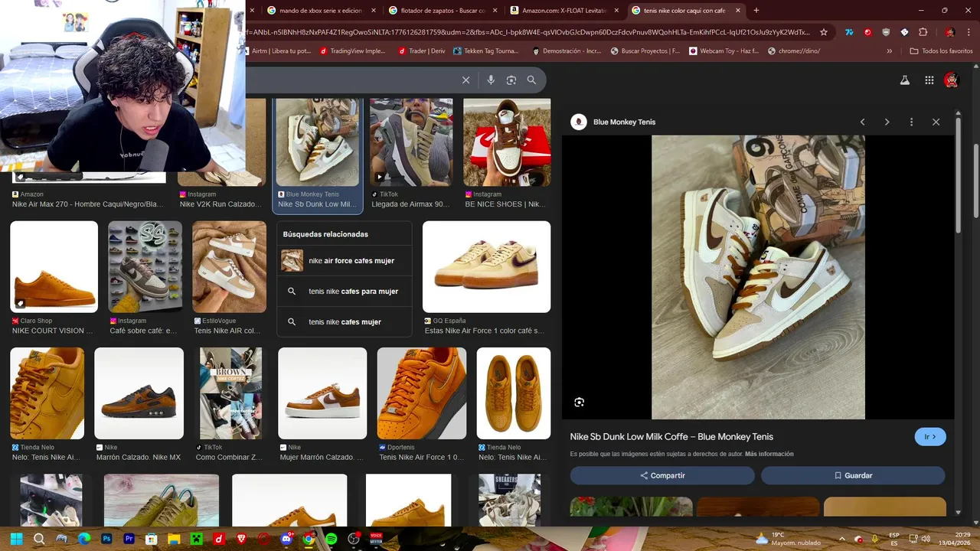Open Trader Deriv bookmark
This screenshot has height=551, width=980.
[422, 51]
